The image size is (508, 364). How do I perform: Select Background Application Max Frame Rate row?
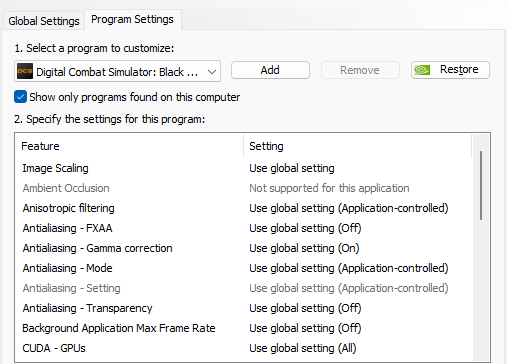click(244, 328)
